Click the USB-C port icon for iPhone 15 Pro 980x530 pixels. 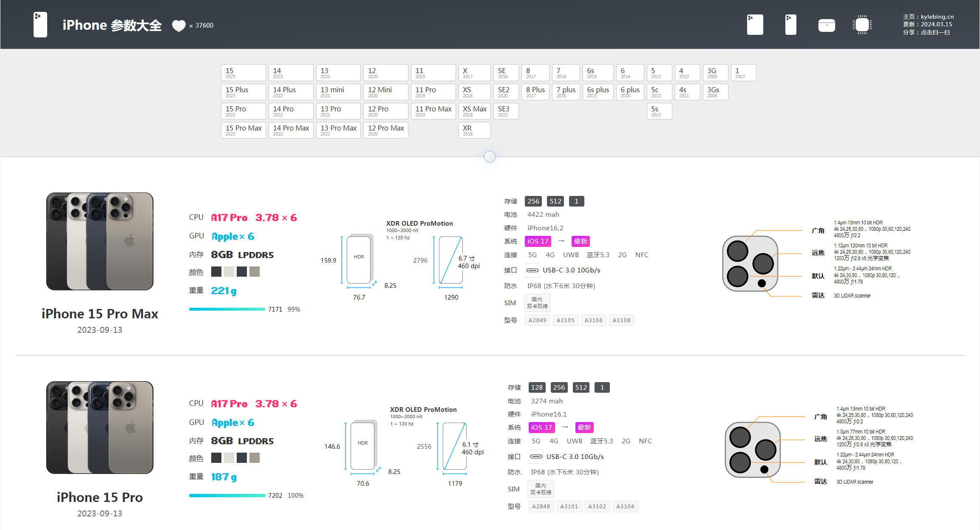click(x=536, y=456)
